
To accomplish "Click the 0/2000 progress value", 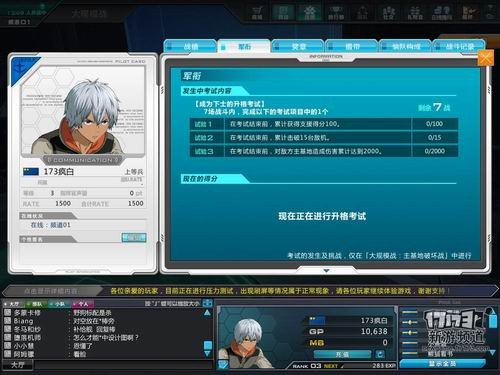I will pos(434,151).
